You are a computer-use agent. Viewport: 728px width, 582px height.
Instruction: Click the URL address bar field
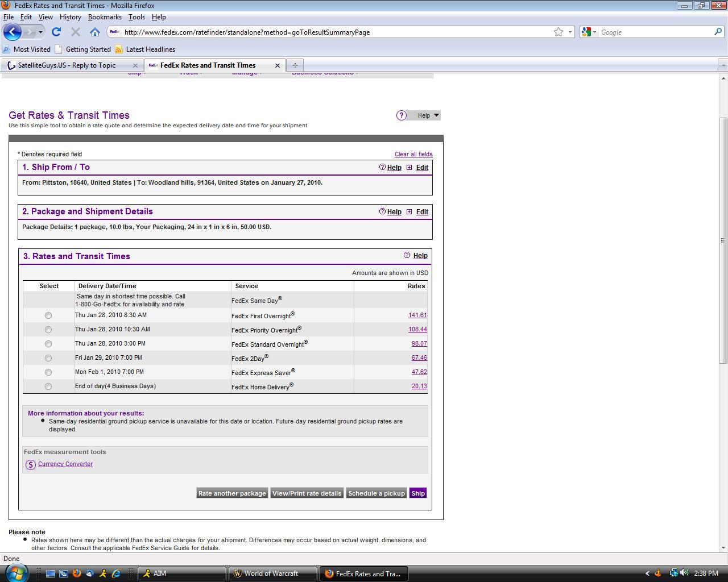coord(336,32)
